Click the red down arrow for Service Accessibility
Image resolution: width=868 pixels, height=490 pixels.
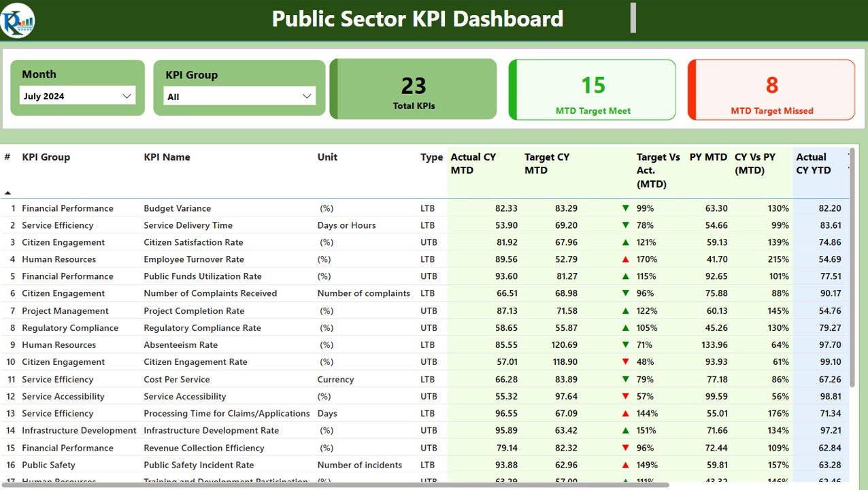625,396
